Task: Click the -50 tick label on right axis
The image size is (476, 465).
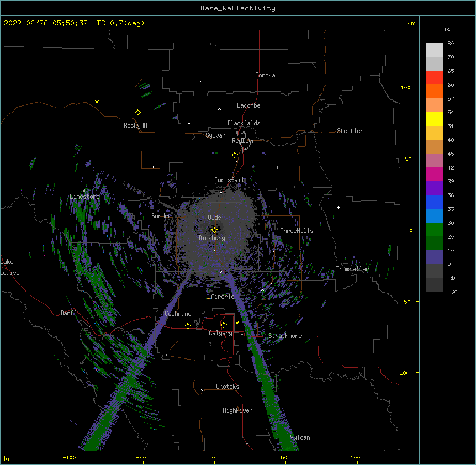Action: [406, 302]
